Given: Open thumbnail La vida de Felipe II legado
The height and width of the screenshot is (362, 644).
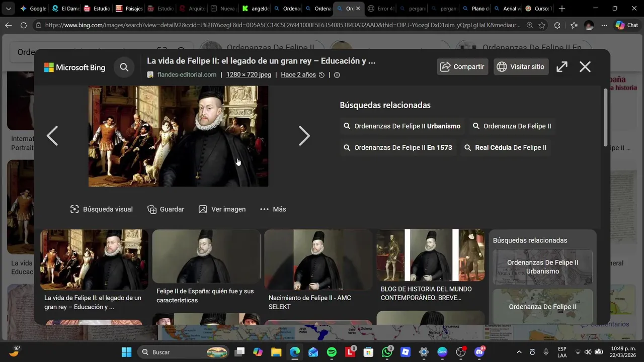Looking at the screenshot, I should pos(94,260).
